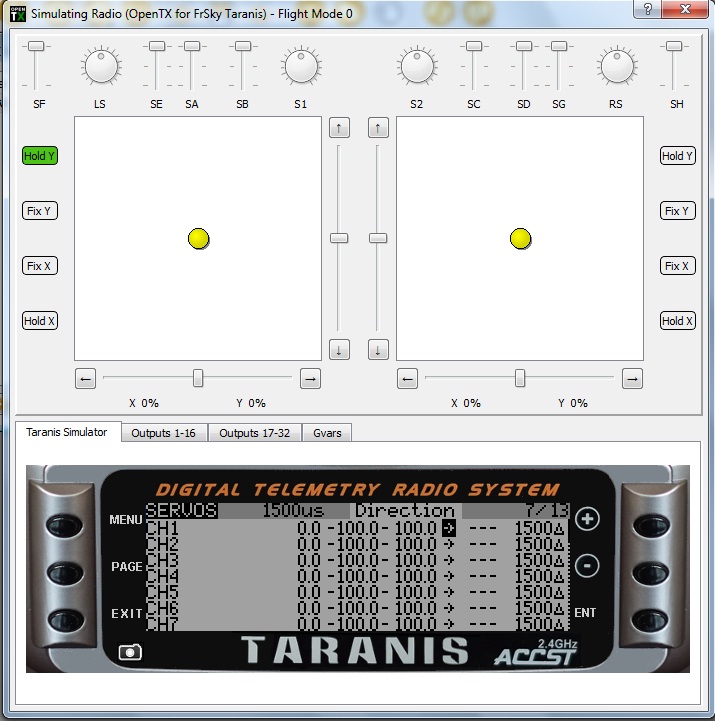Close the Simulating Radio window
Viewport: 715px width, 721px height.
coord(685,9)
